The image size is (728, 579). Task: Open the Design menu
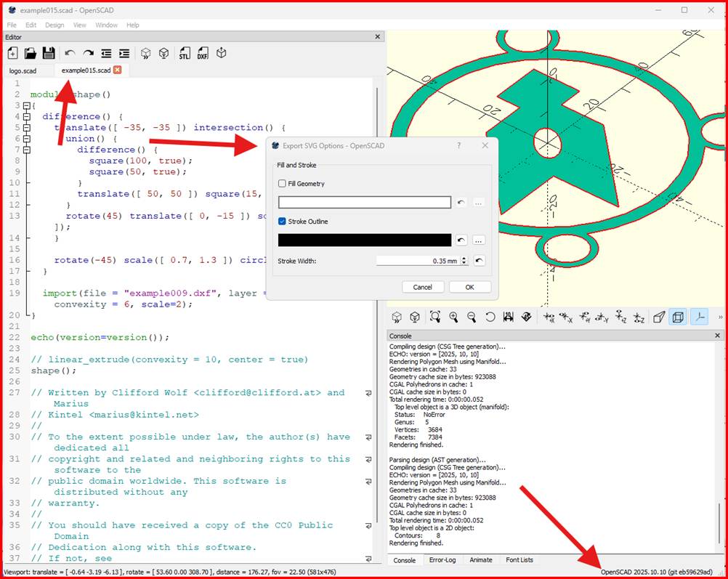point(54,25)
